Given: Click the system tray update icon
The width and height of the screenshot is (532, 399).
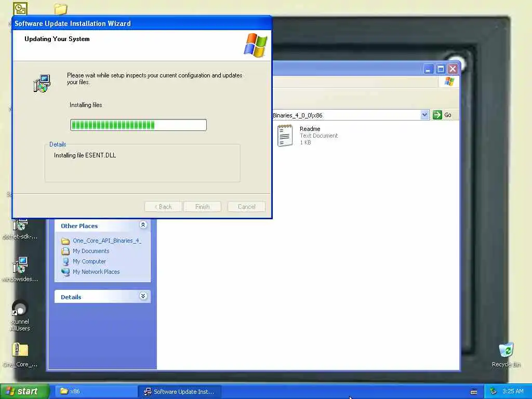Looking at the screenshot, I should pos(494,392).
